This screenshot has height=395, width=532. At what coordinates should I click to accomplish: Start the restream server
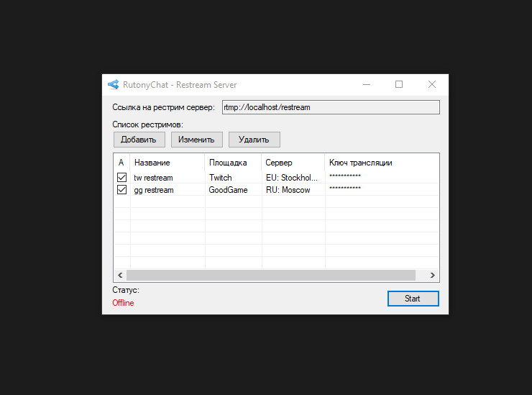click(x=413, y=299)
